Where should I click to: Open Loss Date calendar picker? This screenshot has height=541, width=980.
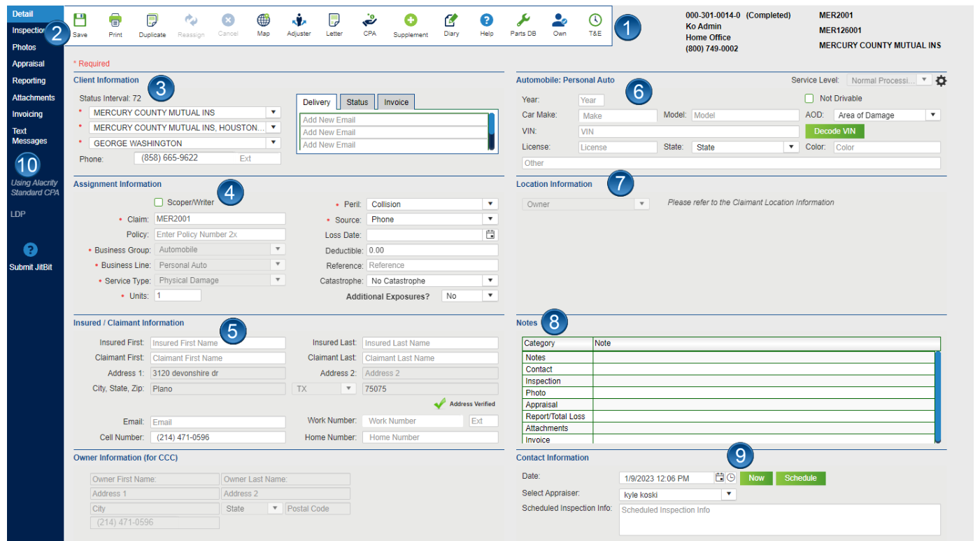(x=490, y=234)
